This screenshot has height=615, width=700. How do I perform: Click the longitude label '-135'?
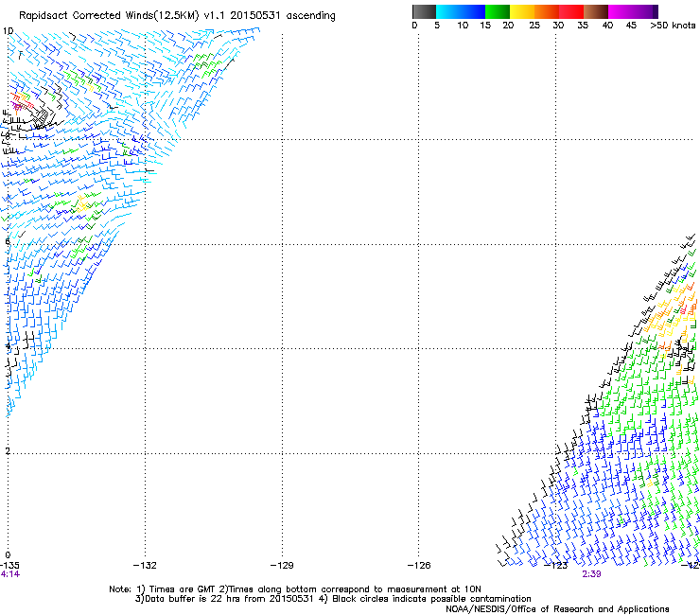9,566
